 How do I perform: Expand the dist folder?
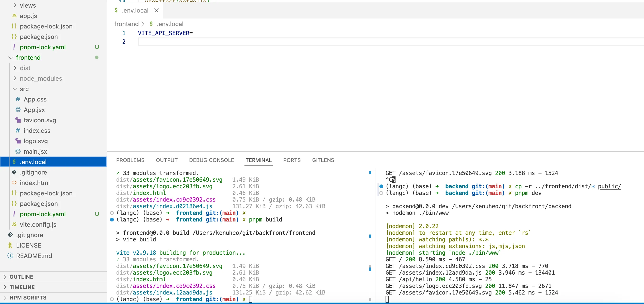[15, 68]
